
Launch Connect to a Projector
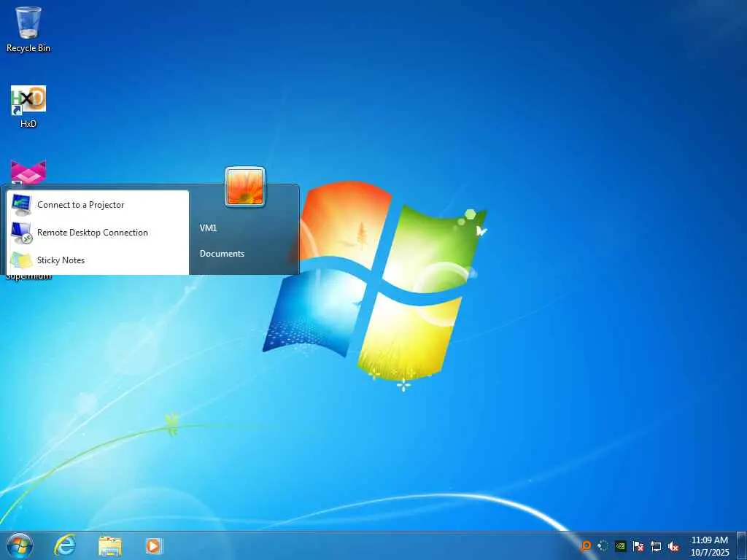click(98, 205)
